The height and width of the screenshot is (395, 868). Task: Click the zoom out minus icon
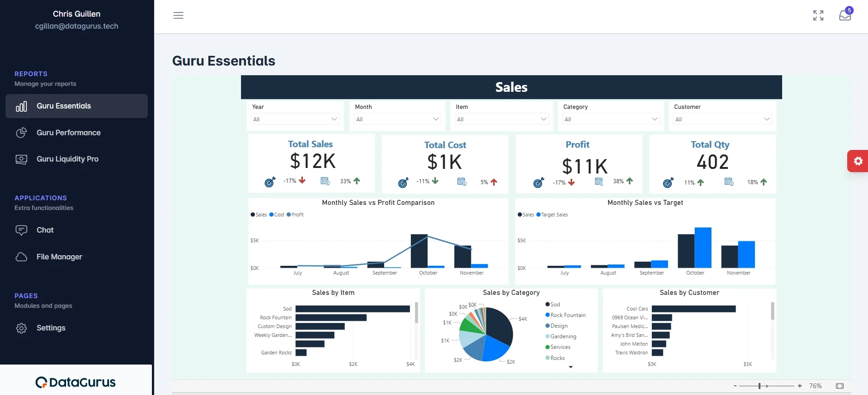point(735,386)
